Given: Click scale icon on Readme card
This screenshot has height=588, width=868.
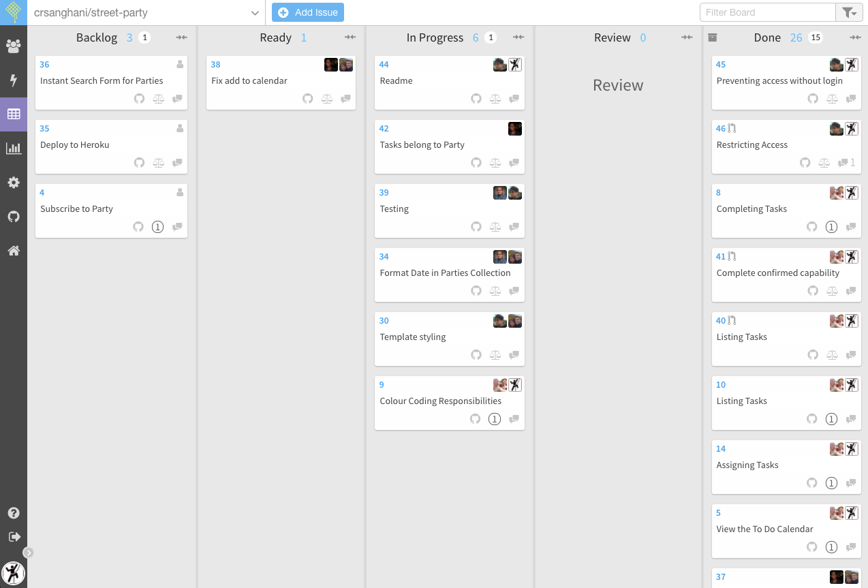Looking at the screenshot, I should point(495,99).
